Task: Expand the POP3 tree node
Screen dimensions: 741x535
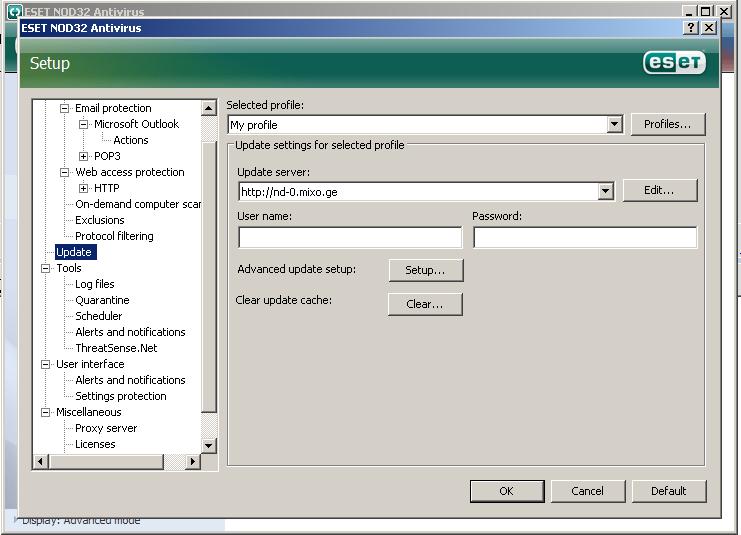Action: 83,156
